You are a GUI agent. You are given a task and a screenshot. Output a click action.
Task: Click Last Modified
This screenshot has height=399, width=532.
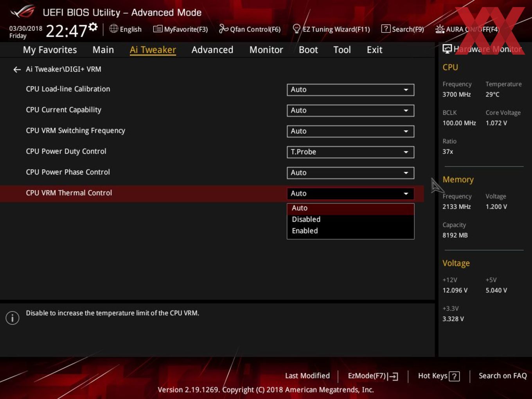(307, 376)
